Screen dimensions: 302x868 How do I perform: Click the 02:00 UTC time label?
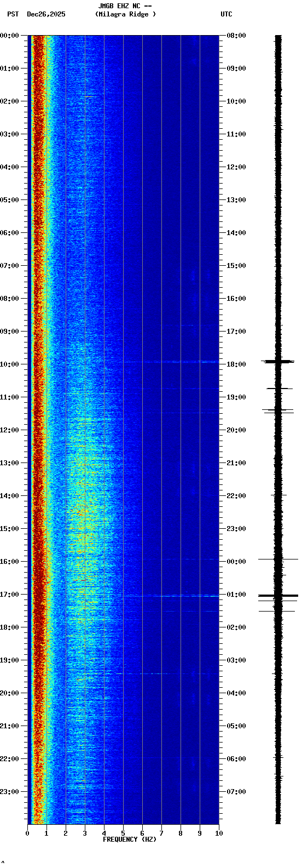(x=236, y=627)
